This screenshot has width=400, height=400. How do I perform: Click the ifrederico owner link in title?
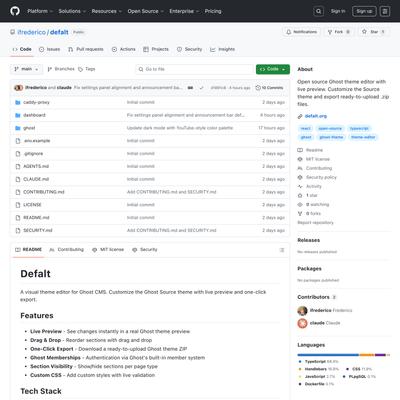point(31,32)
